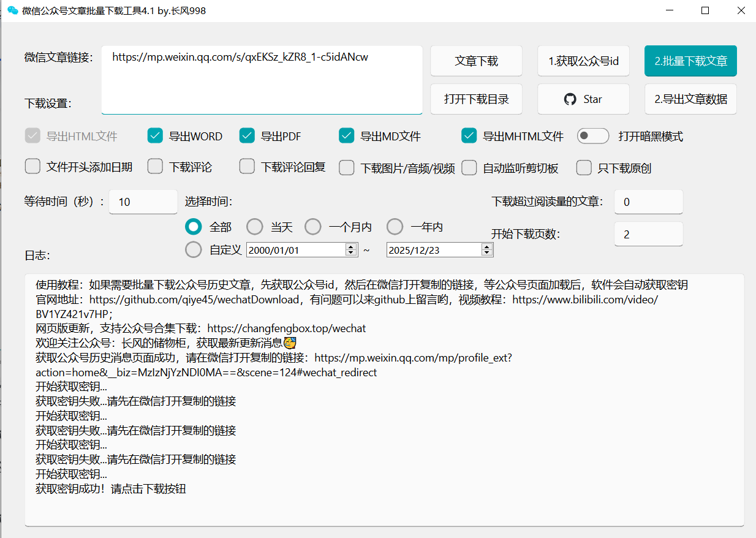This screenshot has width=756, height=538.
Task: Click the GitHub Star icon
Action: point(570,99)
